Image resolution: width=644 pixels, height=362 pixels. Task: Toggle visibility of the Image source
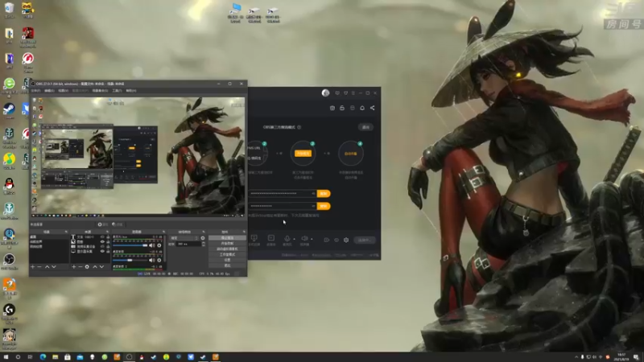pyautogui.click(x=102, y=242)
